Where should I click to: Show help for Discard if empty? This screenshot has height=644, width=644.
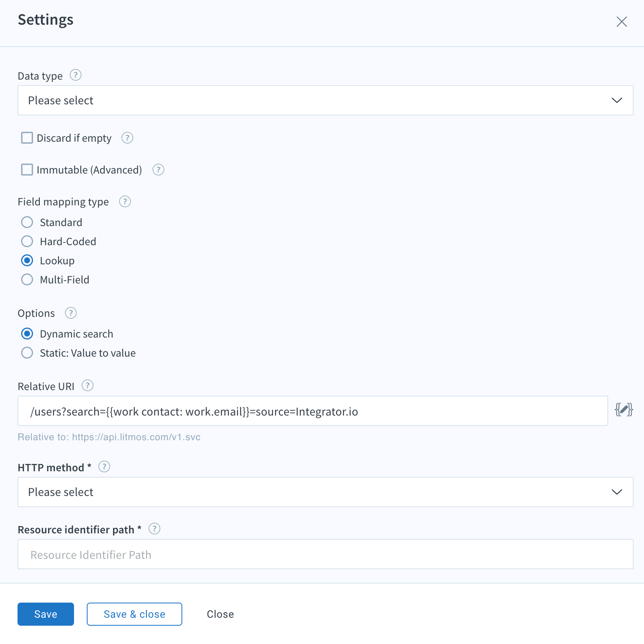127,138
